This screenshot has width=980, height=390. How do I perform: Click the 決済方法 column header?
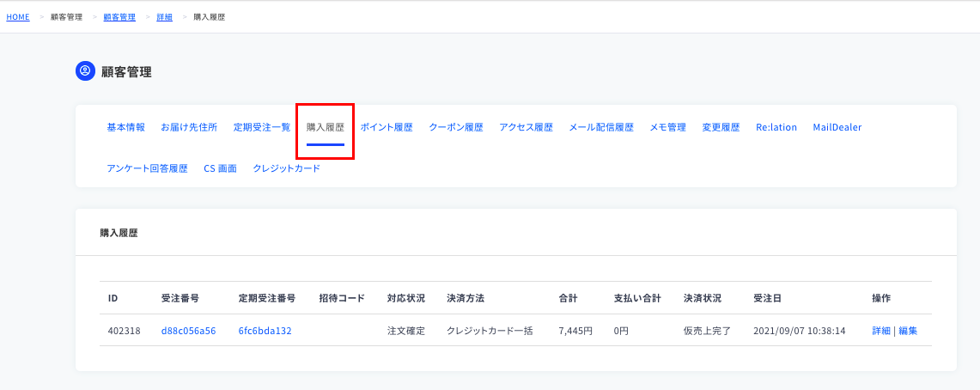(x=466, y=298)
